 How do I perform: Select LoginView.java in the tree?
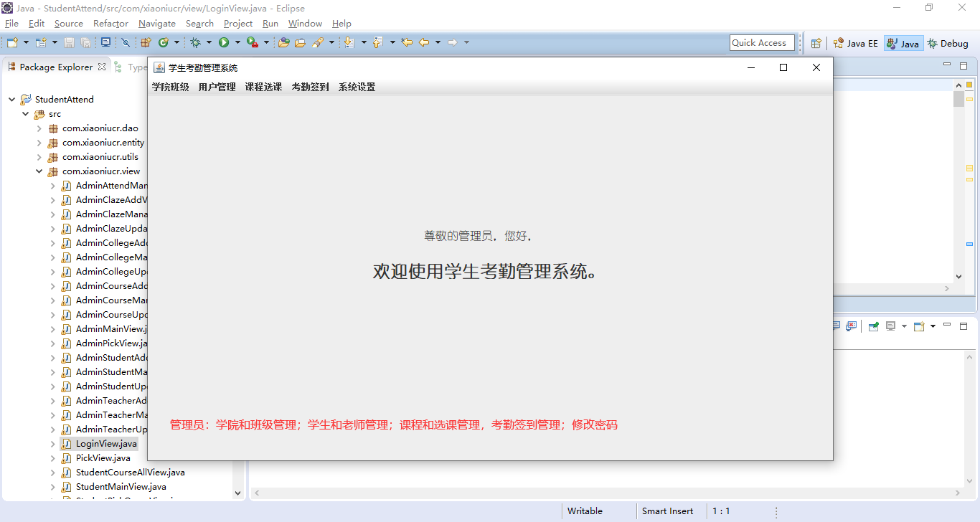(x=106, y=444)
